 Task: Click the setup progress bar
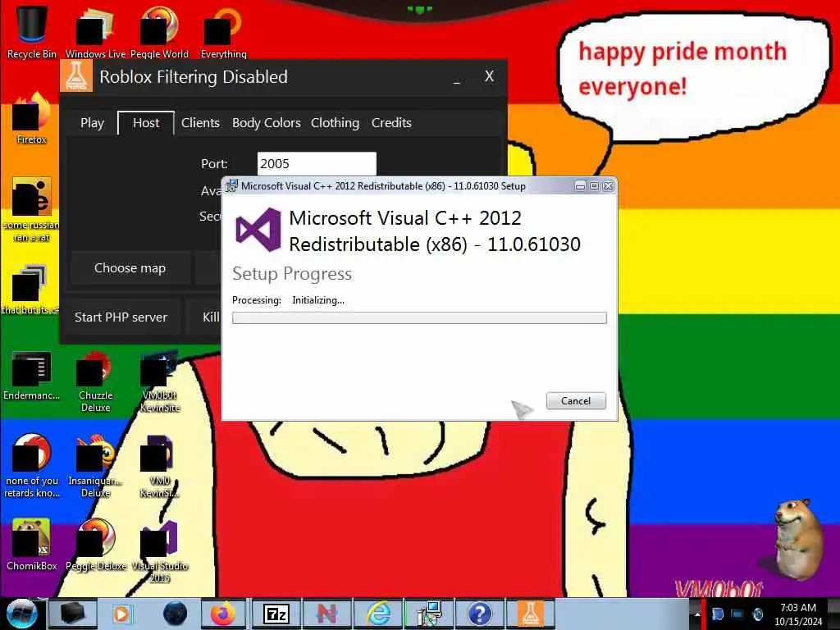point(419,318)
